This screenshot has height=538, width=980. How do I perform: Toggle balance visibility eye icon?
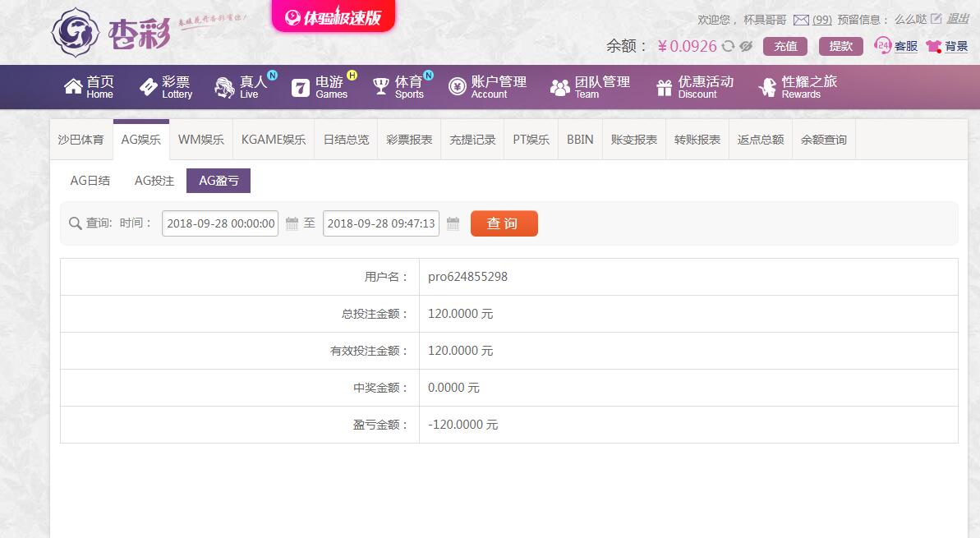[746, 47]
